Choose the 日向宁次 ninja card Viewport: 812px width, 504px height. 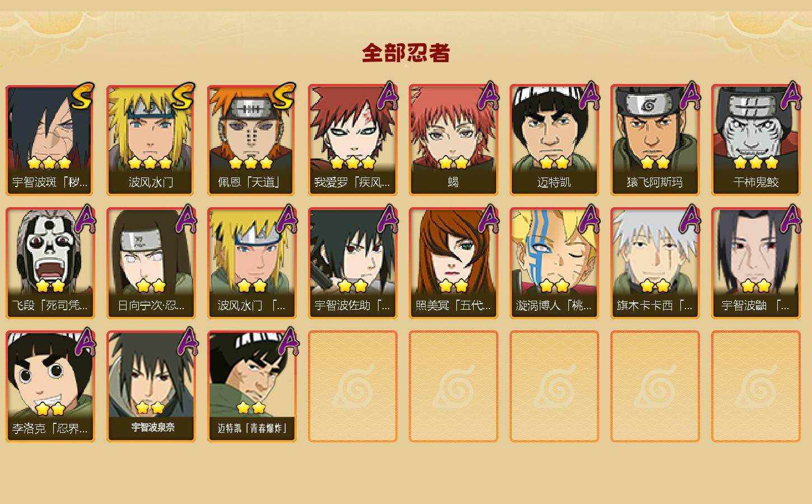[x=151, y=263]
